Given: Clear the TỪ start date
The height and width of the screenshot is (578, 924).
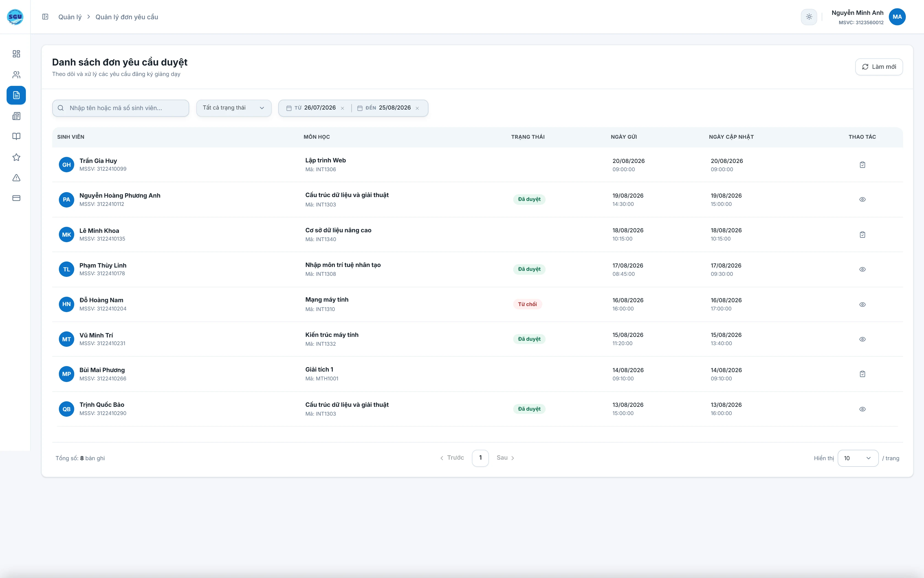Looking at the screenshot, I should click(x=342, y=108).
